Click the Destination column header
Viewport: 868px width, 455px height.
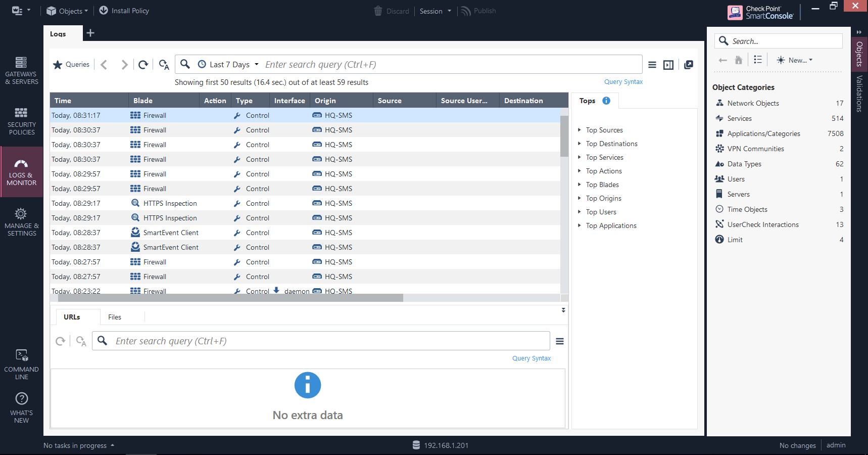[x=534, y=101]
